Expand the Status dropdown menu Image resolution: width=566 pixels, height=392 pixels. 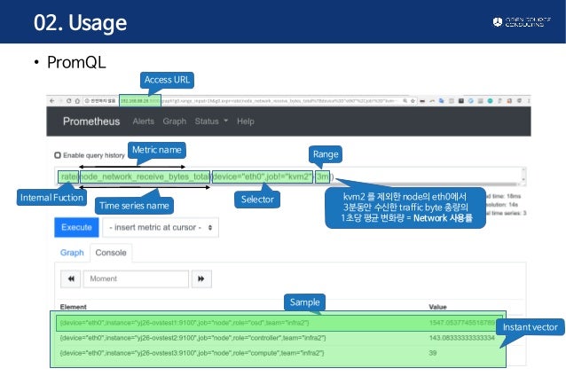tap(211, 122)
